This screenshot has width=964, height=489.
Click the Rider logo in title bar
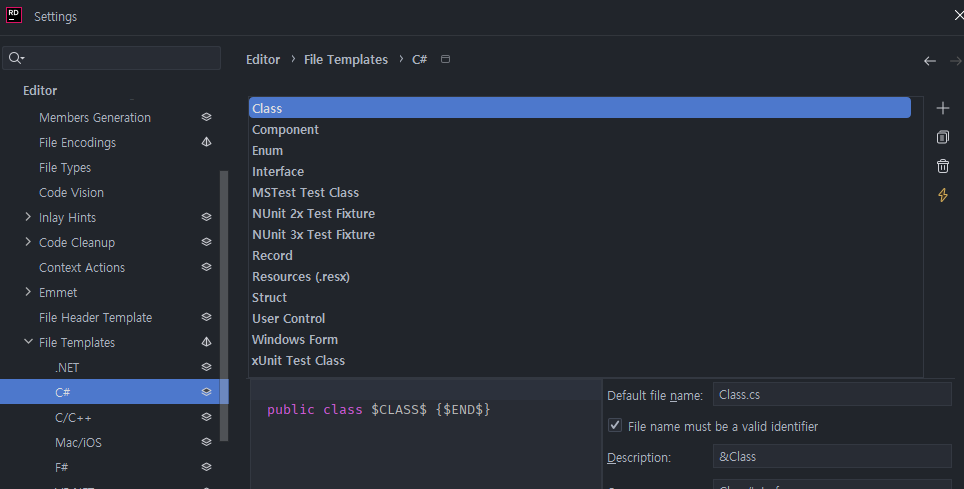pos(14,15)
